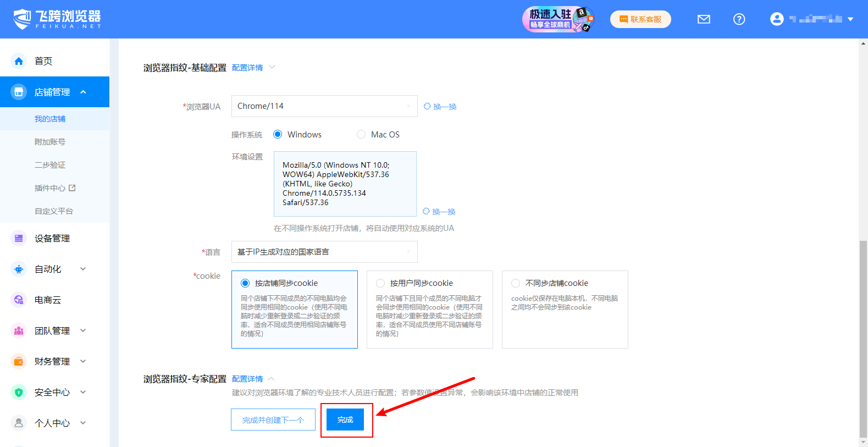The width and height of the screenshot is (868, 447).
Task: Open the help question mark icon
Action: coord(739,19)
